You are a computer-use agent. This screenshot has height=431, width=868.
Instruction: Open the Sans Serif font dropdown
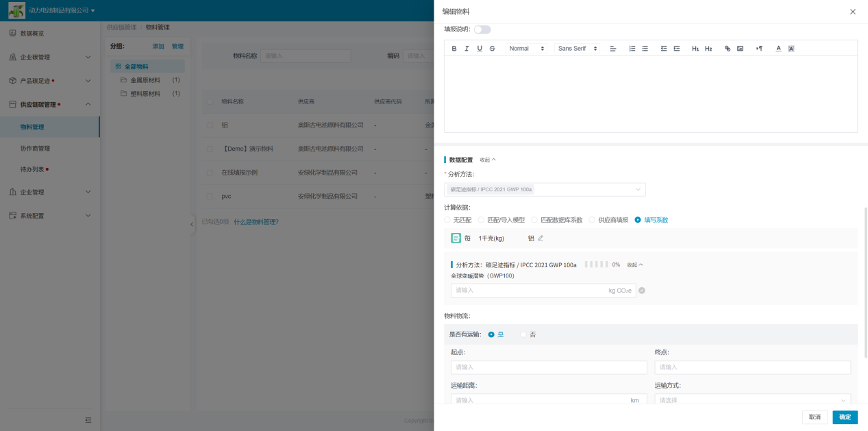click(x=577, y=49)
